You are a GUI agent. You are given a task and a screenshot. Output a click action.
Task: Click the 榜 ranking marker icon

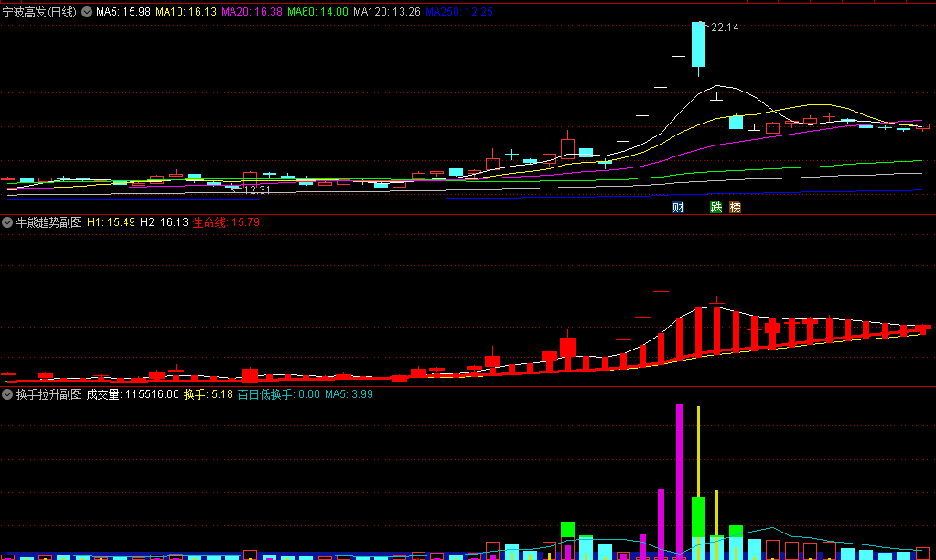point(735,207)
